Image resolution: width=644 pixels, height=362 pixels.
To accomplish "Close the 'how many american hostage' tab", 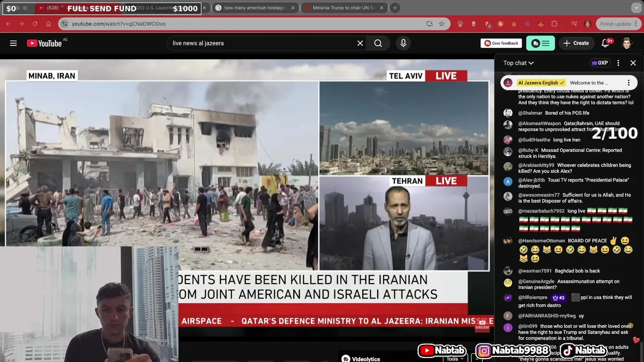I will [x=293, y=8].
